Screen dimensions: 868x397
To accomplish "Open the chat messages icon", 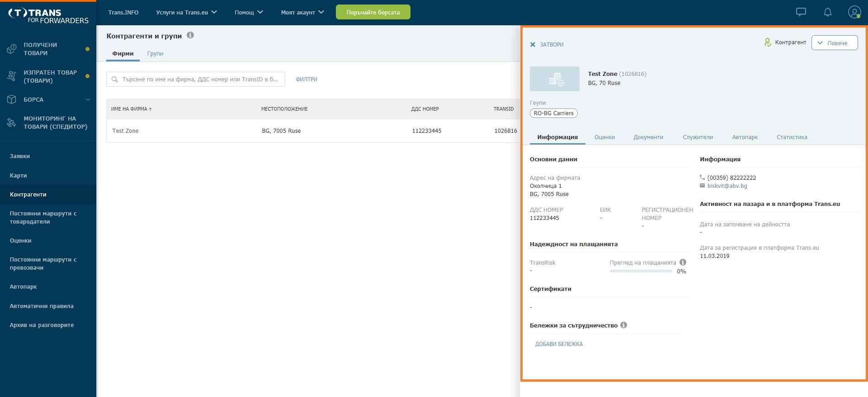I will 801,12.
